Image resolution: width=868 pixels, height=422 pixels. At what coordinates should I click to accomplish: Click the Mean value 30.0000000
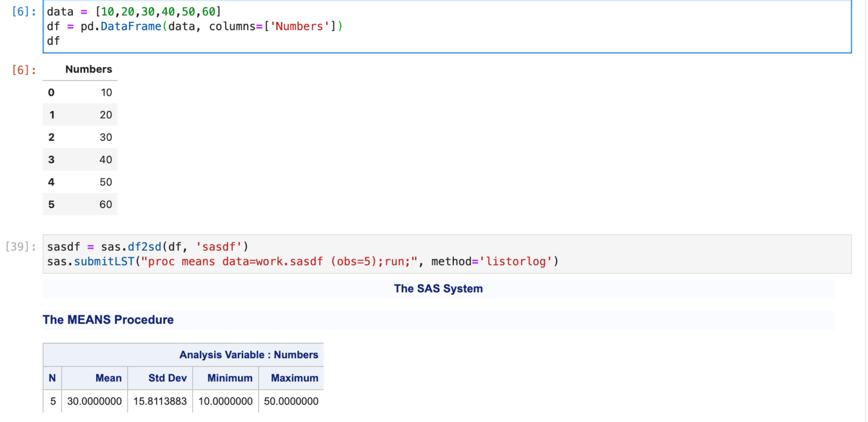(x=94, y=401)
